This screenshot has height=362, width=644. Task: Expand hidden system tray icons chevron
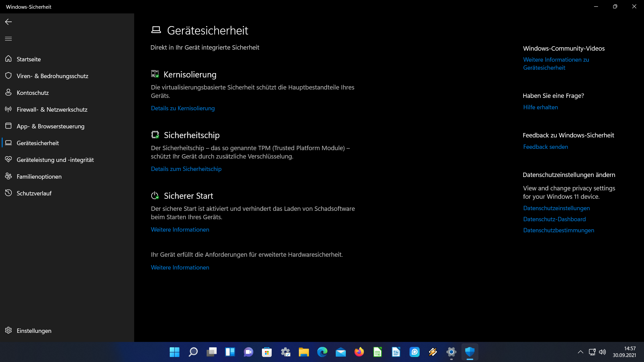(x=581, y=352)
